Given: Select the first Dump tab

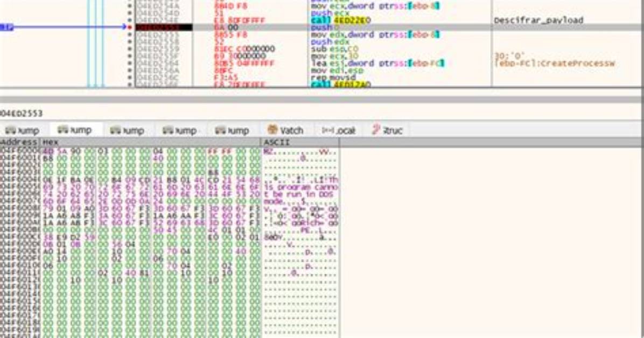Looking at the screenshot, I should [23, 131].
